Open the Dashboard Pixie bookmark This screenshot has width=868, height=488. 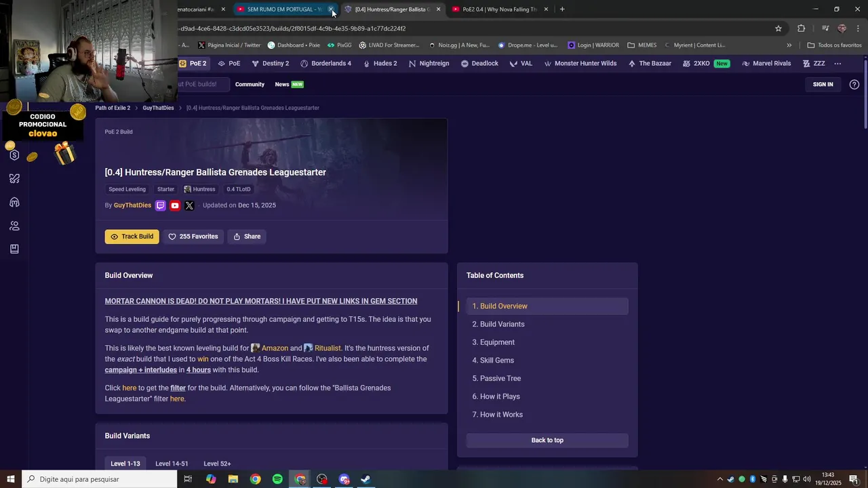(x=294, y=45)
